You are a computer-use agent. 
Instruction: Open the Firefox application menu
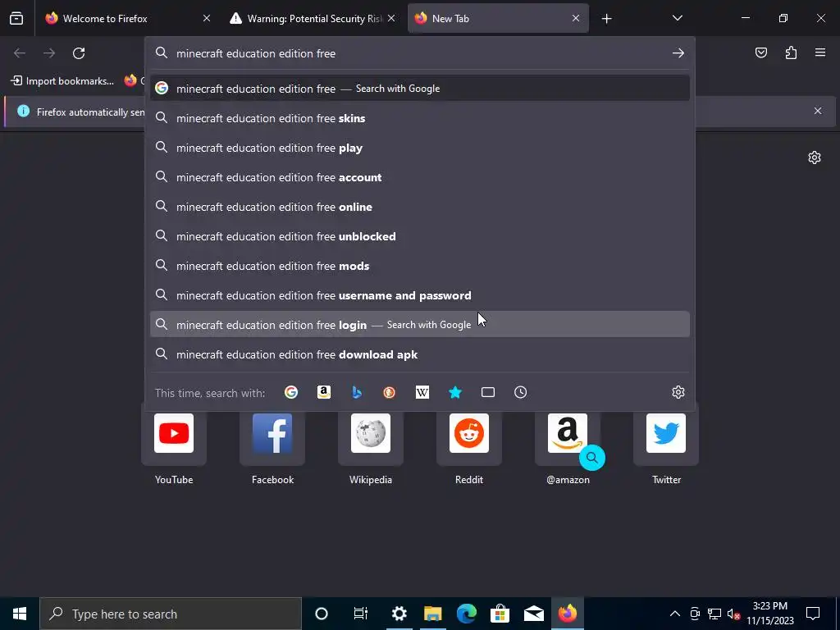820,52
